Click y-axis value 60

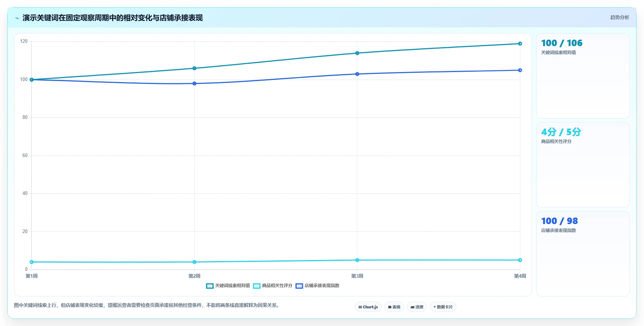[25, 156]
